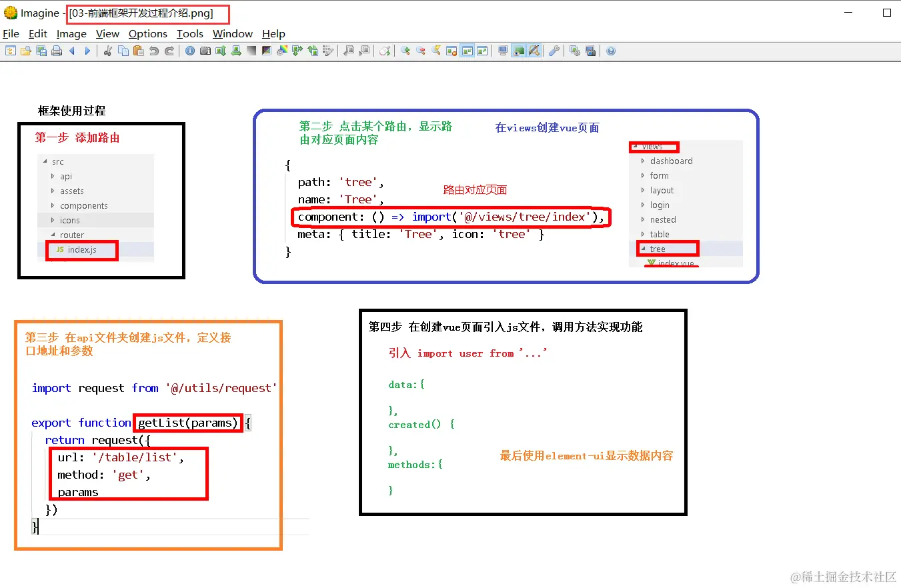901x588 pixels.
Task: Toggle the enlarge-to-fit view button
Action: [x=482, y=51]
